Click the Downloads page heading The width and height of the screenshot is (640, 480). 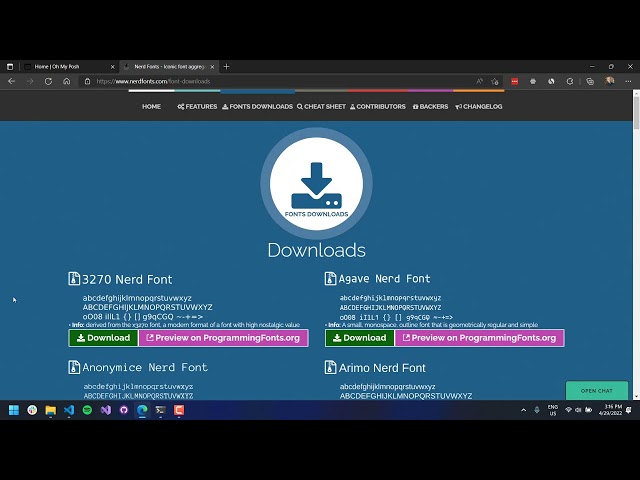coord(316,250)
